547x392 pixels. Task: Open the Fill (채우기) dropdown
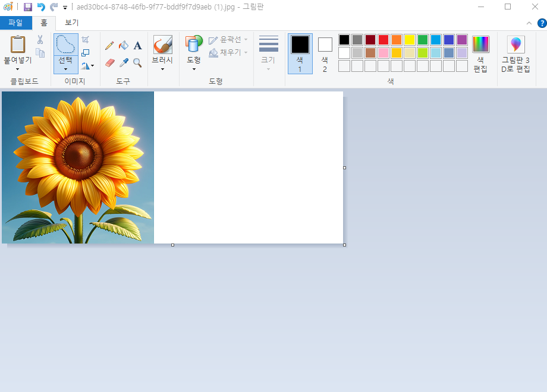(228, 53)
